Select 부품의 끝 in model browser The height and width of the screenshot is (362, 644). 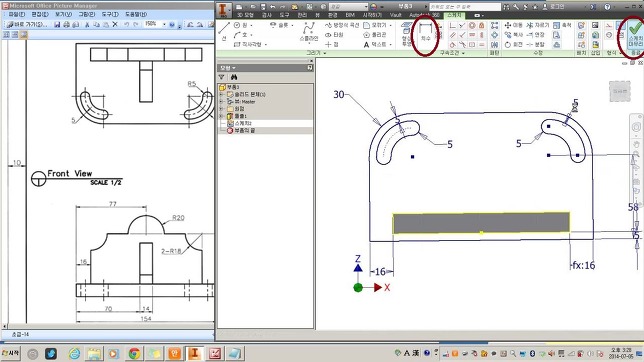(x=241, y=130)
